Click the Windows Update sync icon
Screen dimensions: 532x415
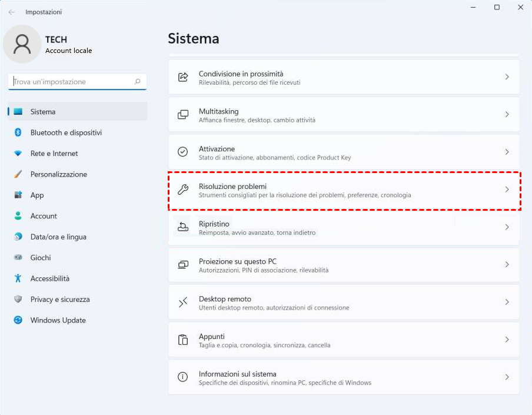tap(18, 320)
